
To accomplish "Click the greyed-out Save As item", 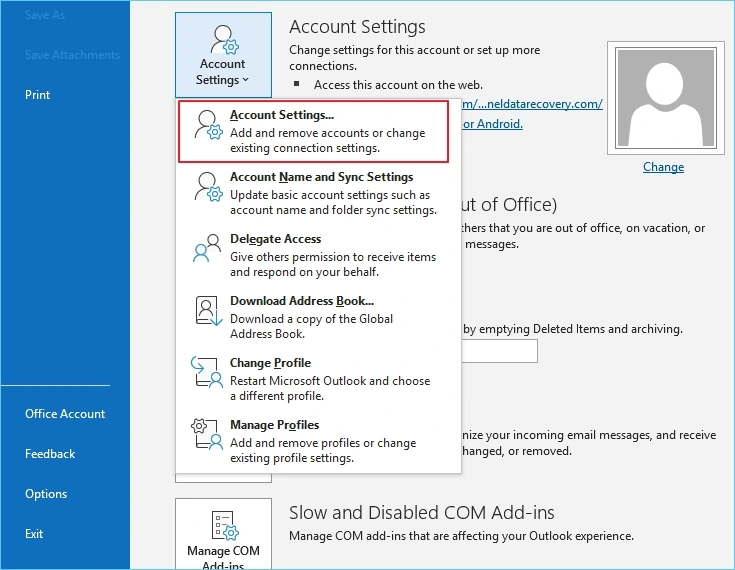I will tap(45, 15).
